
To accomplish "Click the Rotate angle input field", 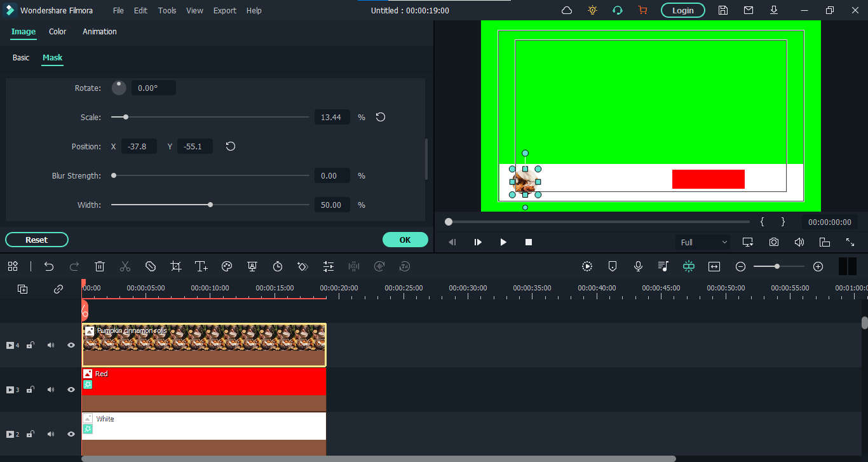I will click(x=154, y=88).
